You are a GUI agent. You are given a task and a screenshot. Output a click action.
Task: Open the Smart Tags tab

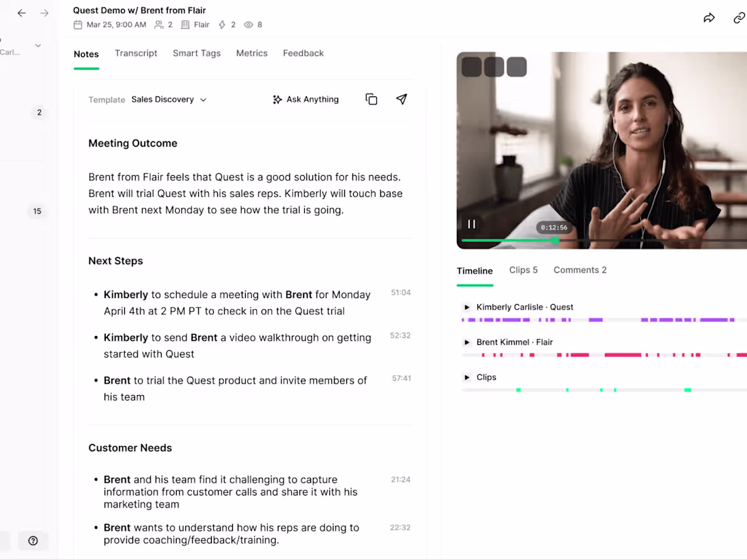(x=196, y=53)
